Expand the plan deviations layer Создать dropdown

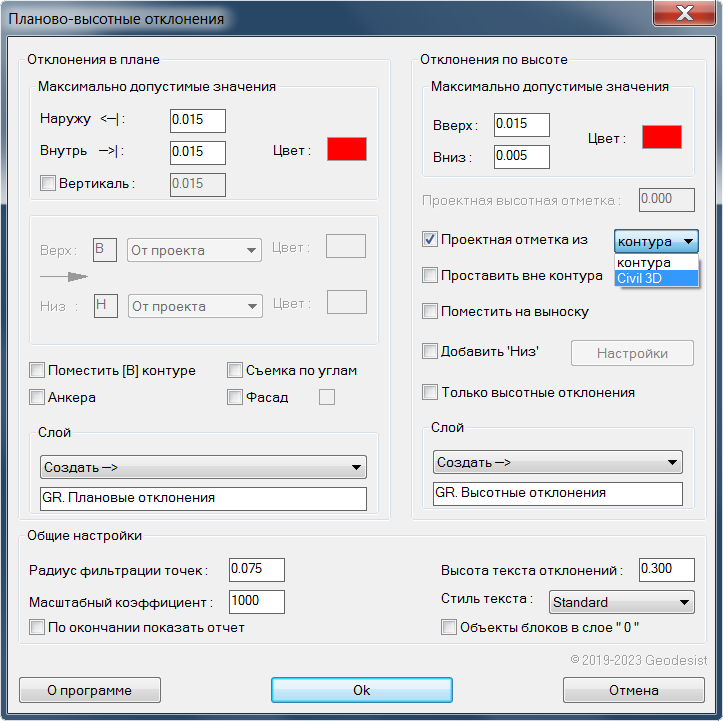pos(203,467)
